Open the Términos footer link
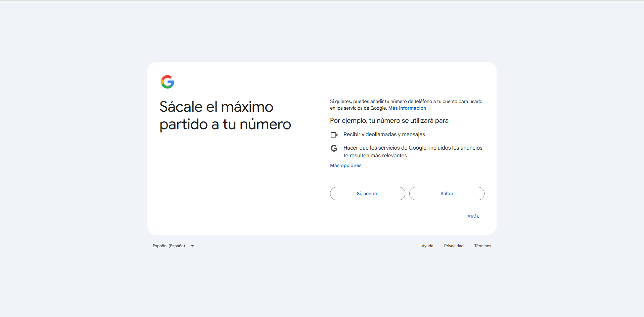 pos(482,246)
